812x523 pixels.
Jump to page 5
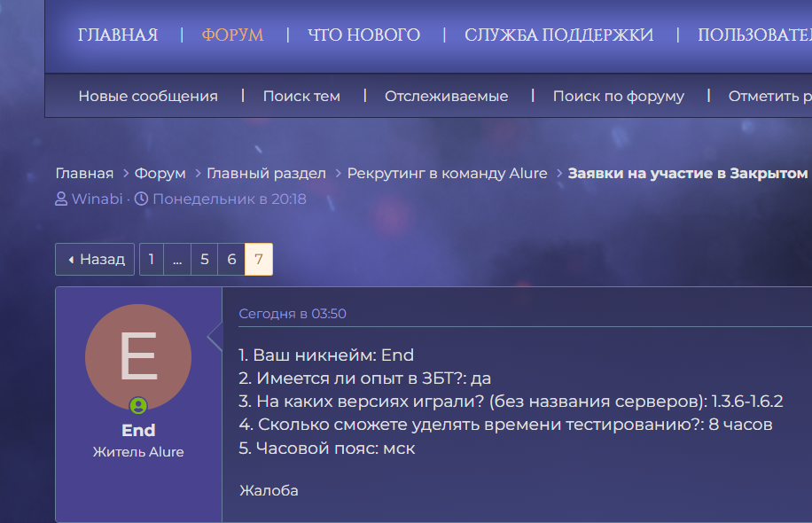tap(205, 260)
